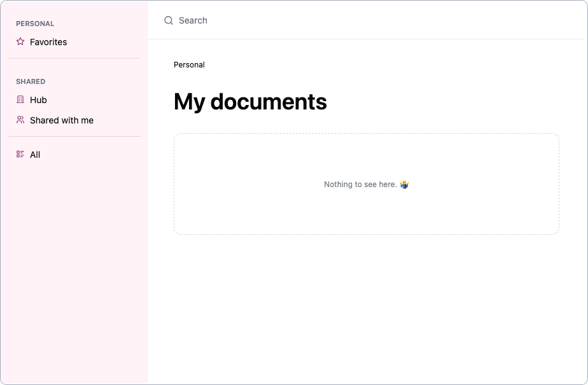This screenshot has height=385, width=588.
Task: Select the Shared with me label
Action: pyautogui.click(x=62, y=120)
